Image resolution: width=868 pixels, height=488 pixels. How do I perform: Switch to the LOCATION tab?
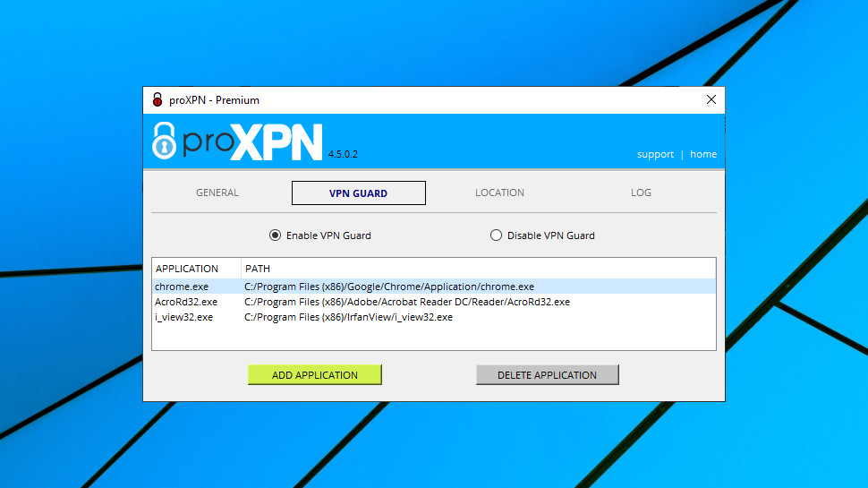(x=499, y=193)
